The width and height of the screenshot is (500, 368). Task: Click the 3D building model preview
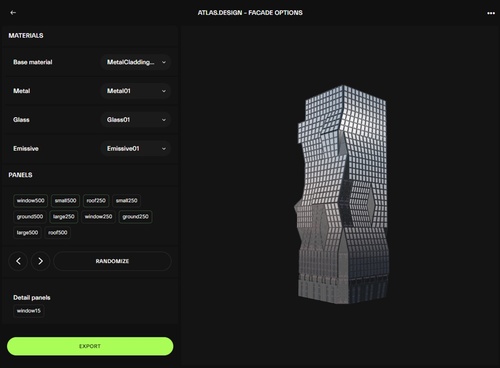(x=342, y=195)
